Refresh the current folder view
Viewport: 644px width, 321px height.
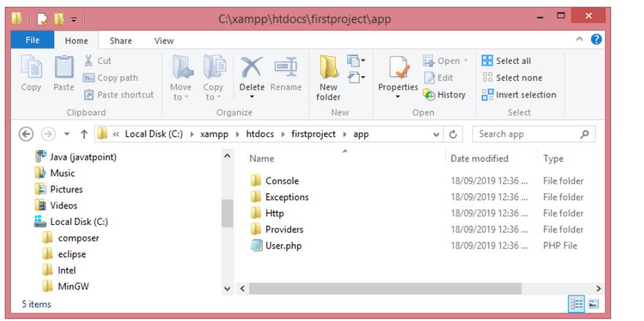(x=454, y=134)
